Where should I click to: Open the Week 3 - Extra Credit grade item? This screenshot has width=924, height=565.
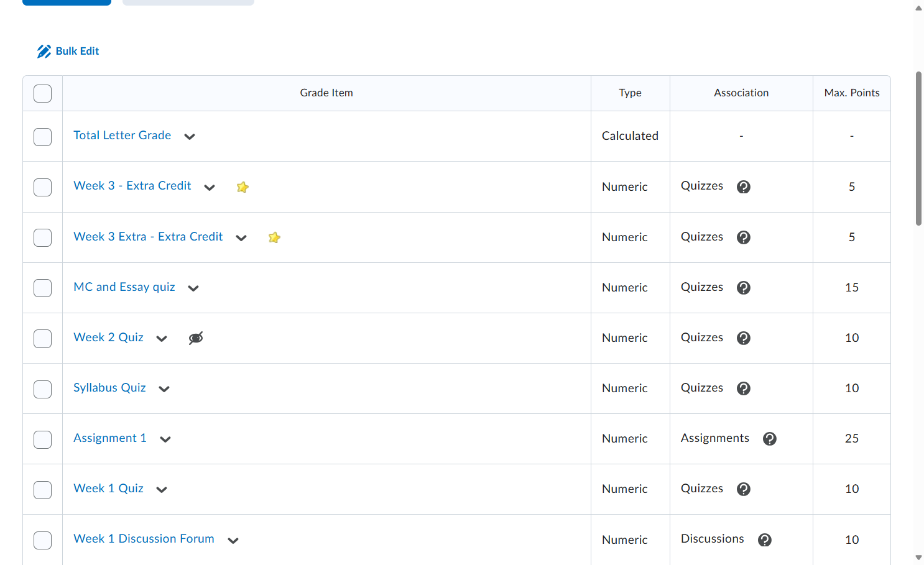point(132,186)
